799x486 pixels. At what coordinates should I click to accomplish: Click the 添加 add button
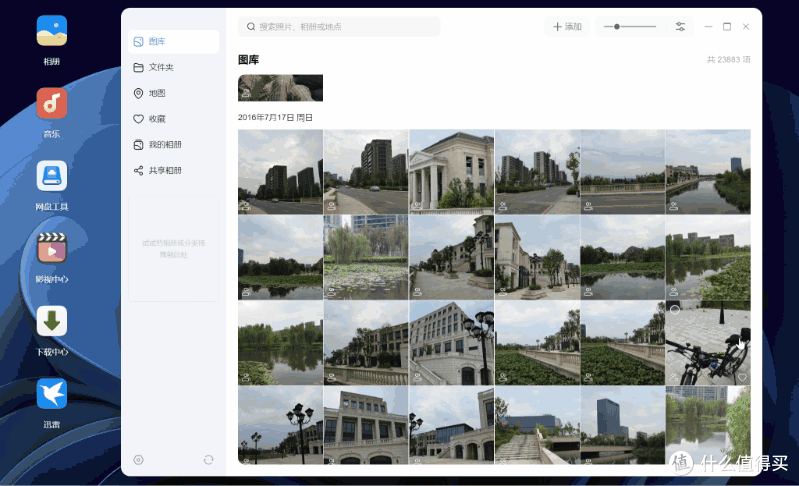pos(567,26)
